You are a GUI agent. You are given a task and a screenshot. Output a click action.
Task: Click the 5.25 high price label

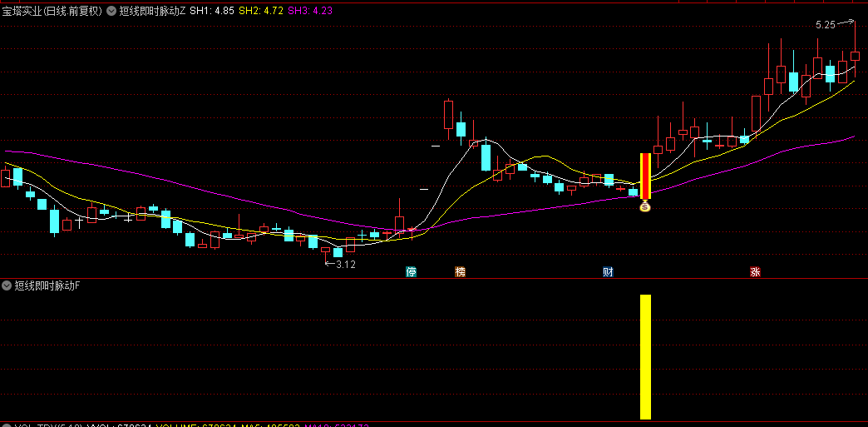click(825, 25)
